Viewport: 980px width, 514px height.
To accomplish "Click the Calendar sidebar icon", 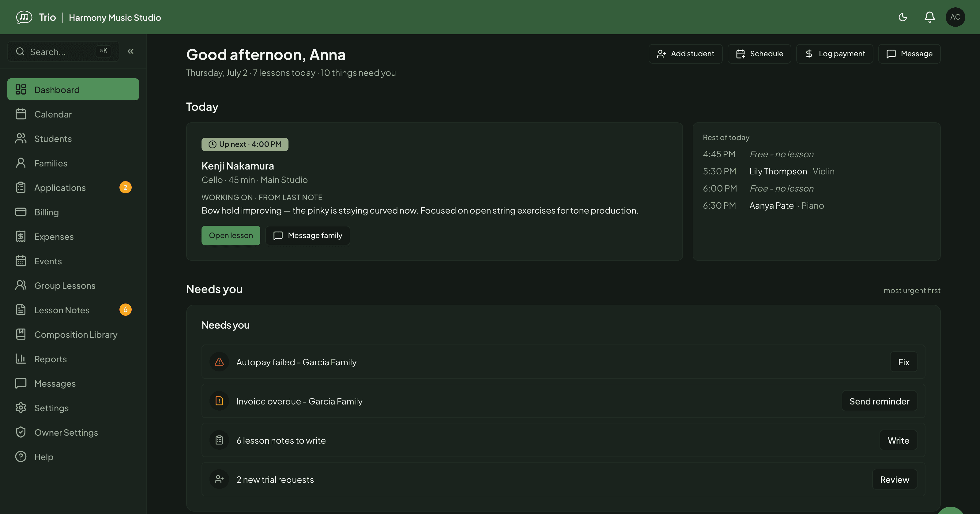I will click(21, 114).
